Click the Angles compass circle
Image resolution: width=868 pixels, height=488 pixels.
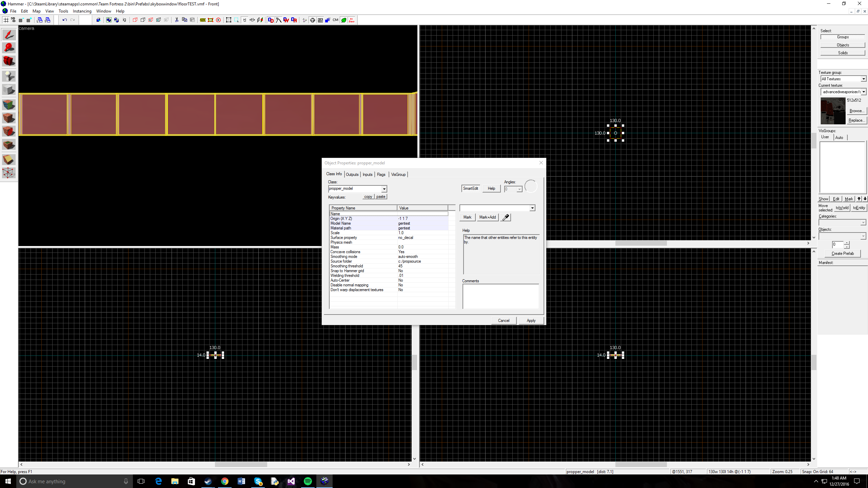coord(531,186)
